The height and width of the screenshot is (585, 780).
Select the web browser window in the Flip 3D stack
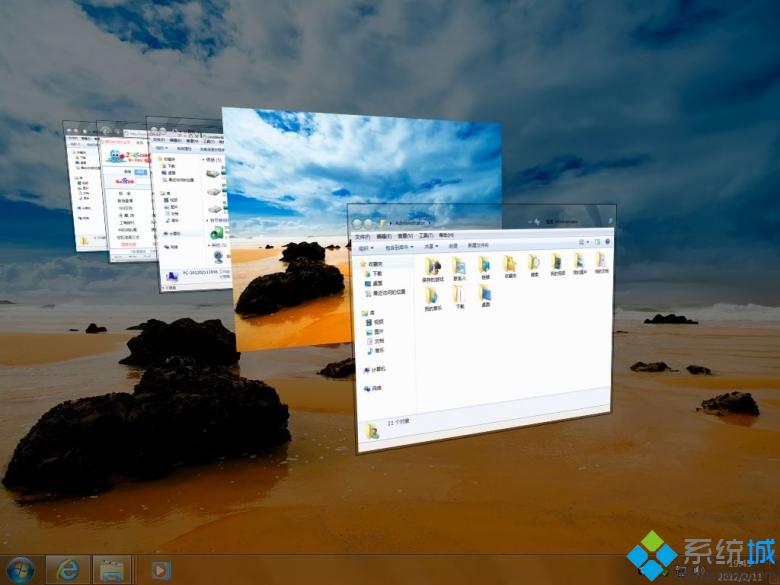pyautogui.click(x=120, y=190)
